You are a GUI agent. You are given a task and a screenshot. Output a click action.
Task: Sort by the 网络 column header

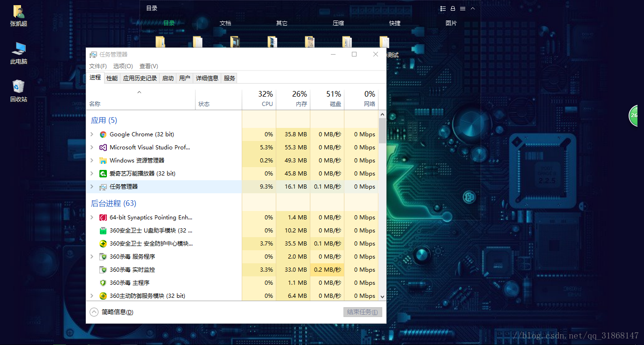(x=361, y=99)
